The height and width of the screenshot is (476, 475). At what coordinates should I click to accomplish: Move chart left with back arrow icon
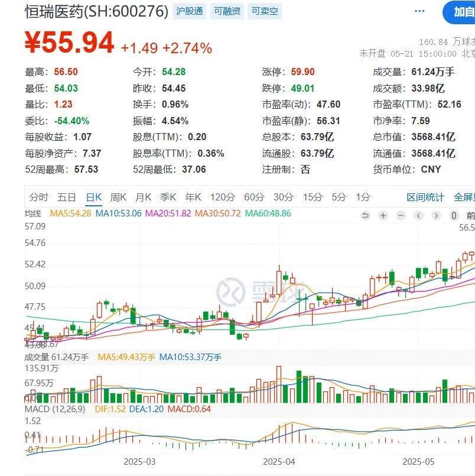click(419, 216)
